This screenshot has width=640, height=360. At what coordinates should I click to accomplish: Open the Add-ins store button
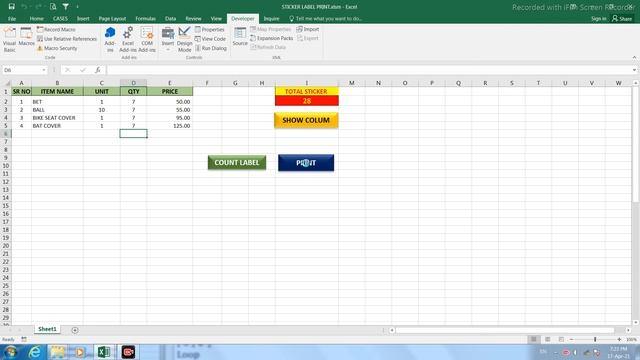tap(110, 40)
